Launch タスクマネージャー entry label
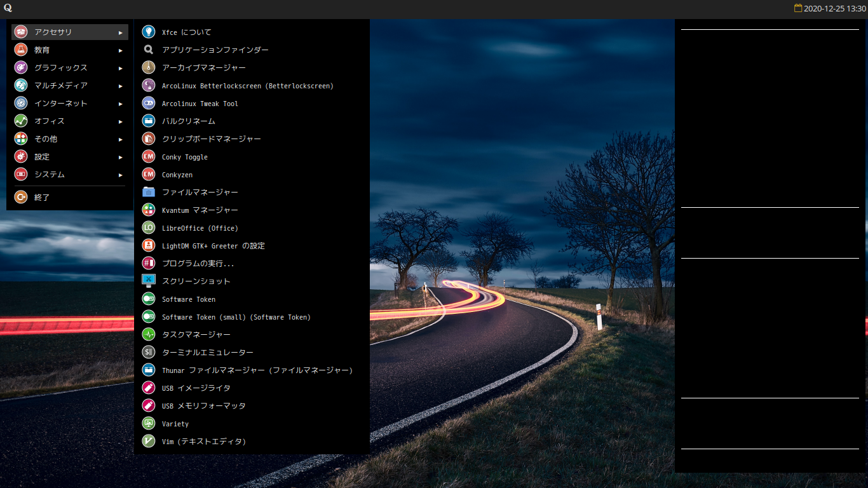The width and height of the screenshot is (868, 488). click(196, 335)
